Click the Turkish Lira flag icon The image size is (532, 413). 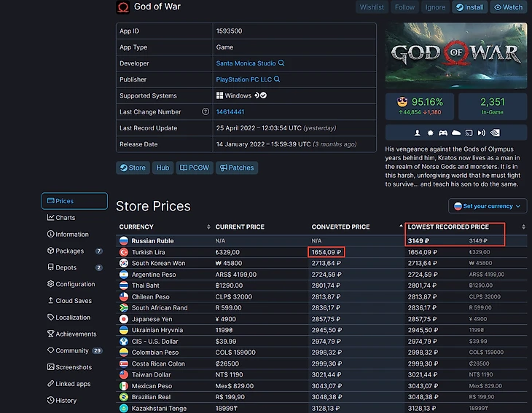pyautogui.click(x=124, y=252)
